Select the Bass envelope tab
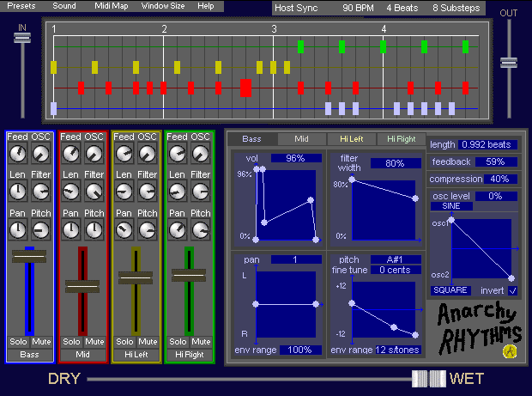The height and width of the screenshot is (396, 532). 251,139
